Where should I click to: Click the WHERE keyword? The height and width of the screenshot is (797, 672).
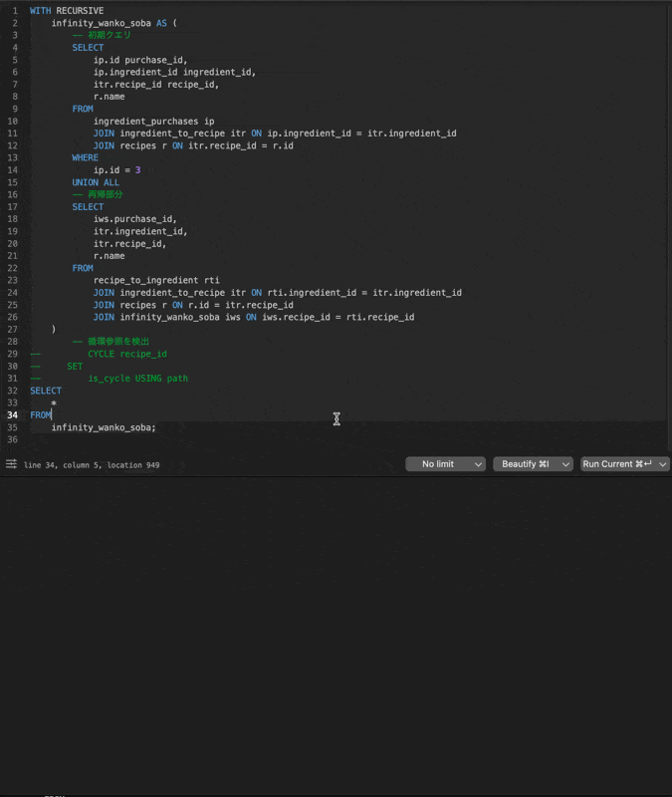(x=86, y=157)
